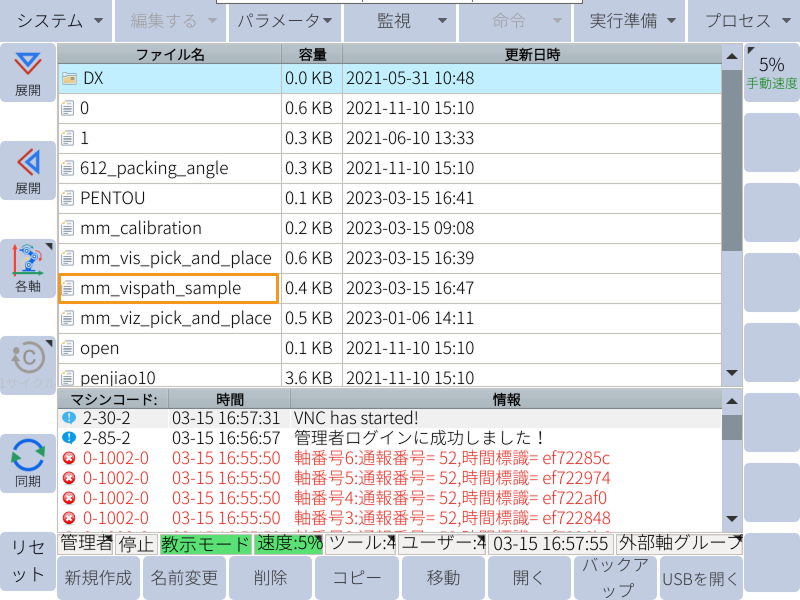
Task: Click file icon beside open
Action: (67, 348)
